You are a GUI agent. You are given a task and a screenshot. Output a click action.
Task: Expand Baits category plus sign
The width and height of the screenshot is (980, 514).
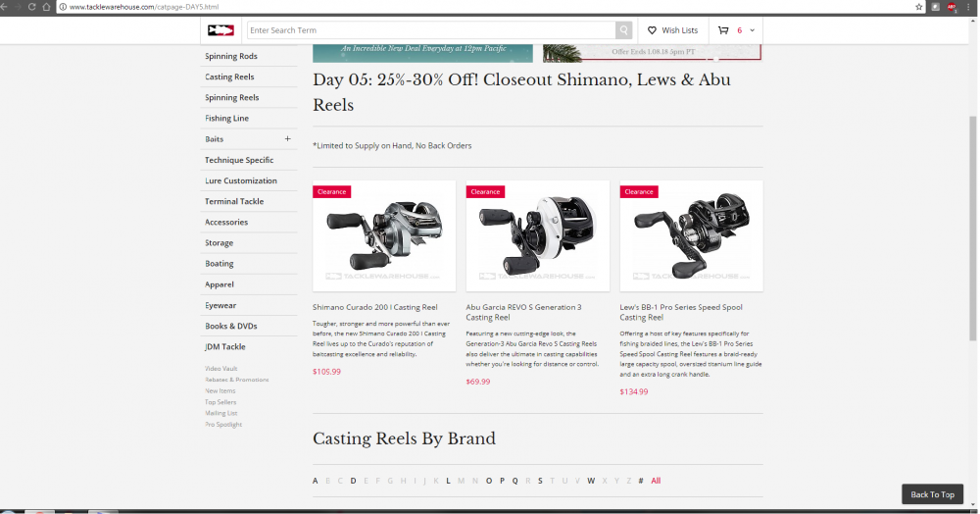287,139
